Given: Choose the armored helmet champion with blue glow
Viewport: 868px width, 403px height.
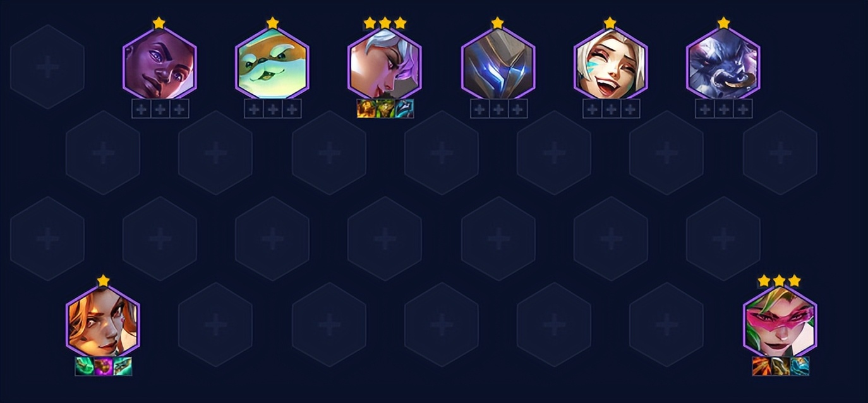Looking at the screenshot, I should click(x=498, y=64).
